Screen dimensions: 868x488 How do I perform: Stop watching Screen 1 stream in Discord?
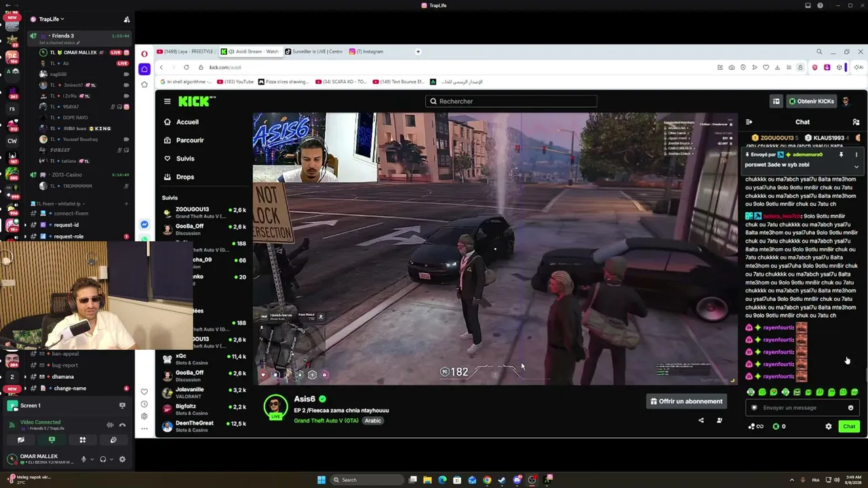pyautogui.click(x=122, y=405)
